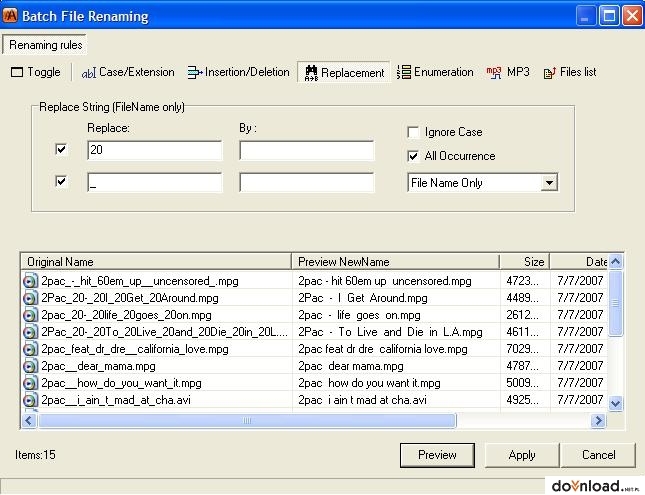Click preview name '2Pac - I Get Around.mpg'

pos(363,298)
